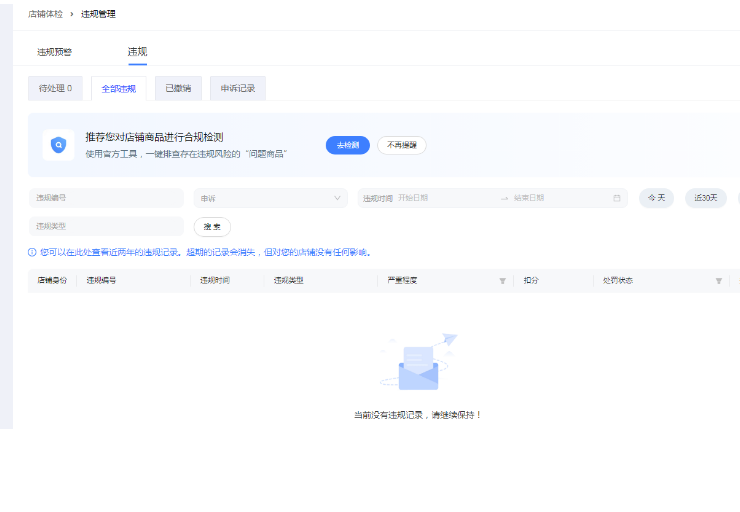Open the 已撤销 tab
The width and height of the screenshot is (740, 512).
tap(178, 88)
